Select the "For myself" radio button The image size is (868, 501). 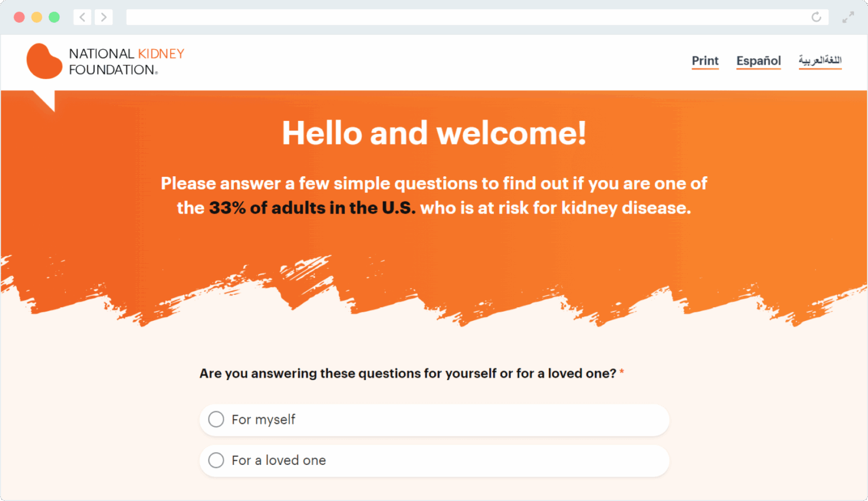[216, 419]
